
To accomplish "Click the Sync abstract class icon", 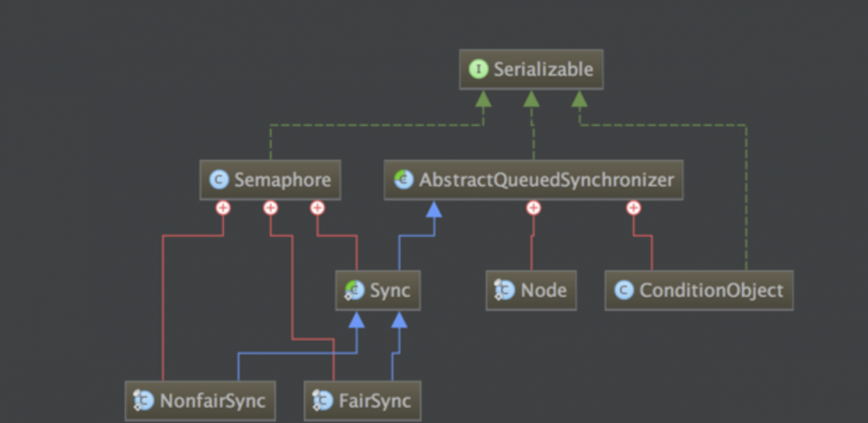I will 354,290.
